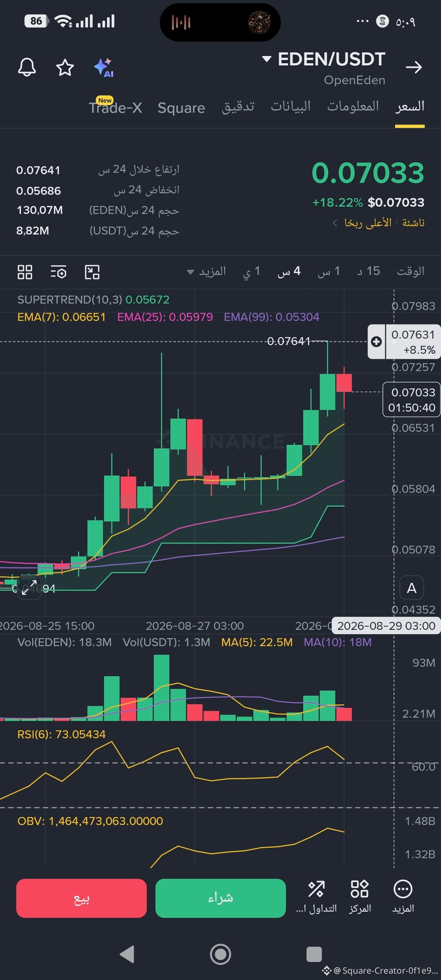Tap the OpenEden subtitle
The height and width of the screenshot is (980, 441).
[355, 80]
